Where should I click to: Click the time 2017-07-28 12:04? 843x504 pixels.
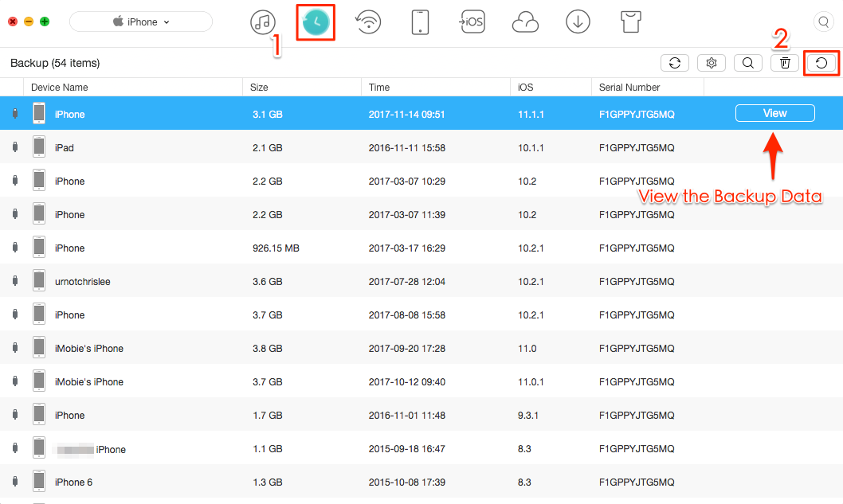point(407,282)
